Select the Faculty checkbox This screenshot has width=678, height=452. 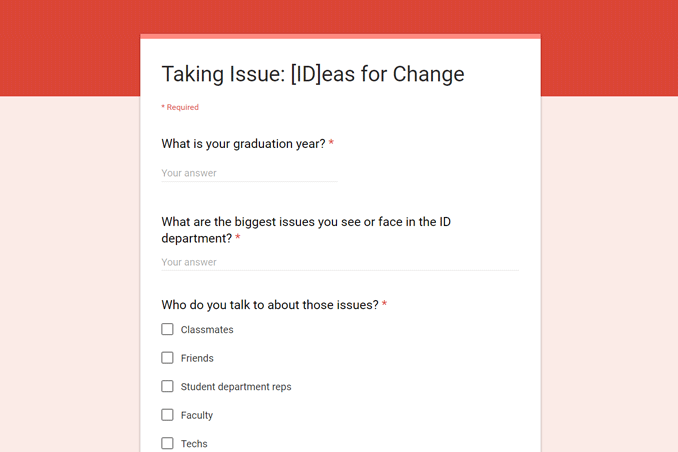coord(167,415)
